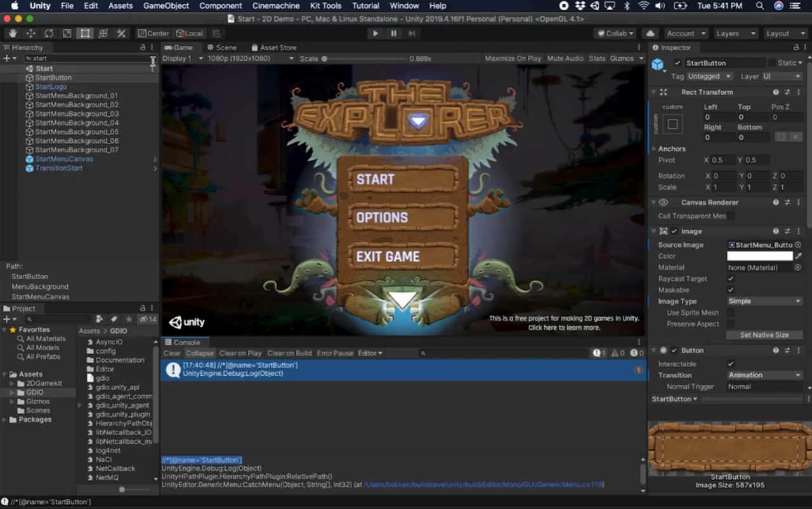
Task: Toggle the Raycast Target checkbox
Action: coord(731,279)
